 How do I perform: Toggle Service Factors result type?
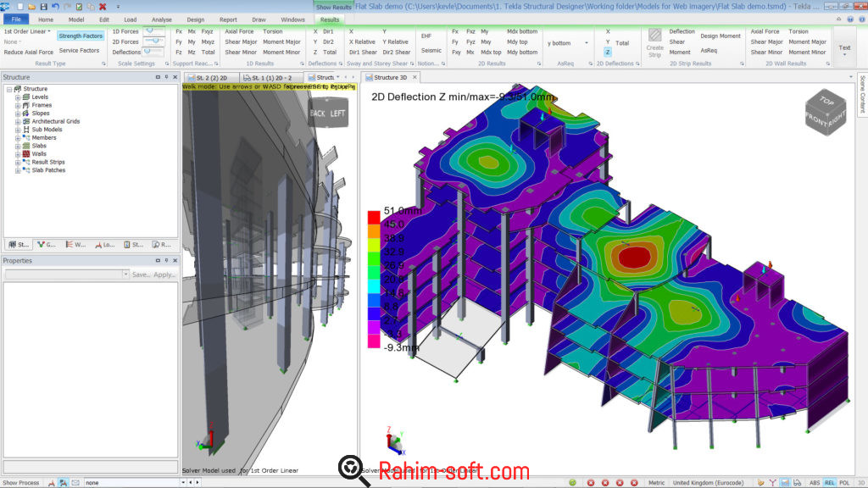point(79,50)
